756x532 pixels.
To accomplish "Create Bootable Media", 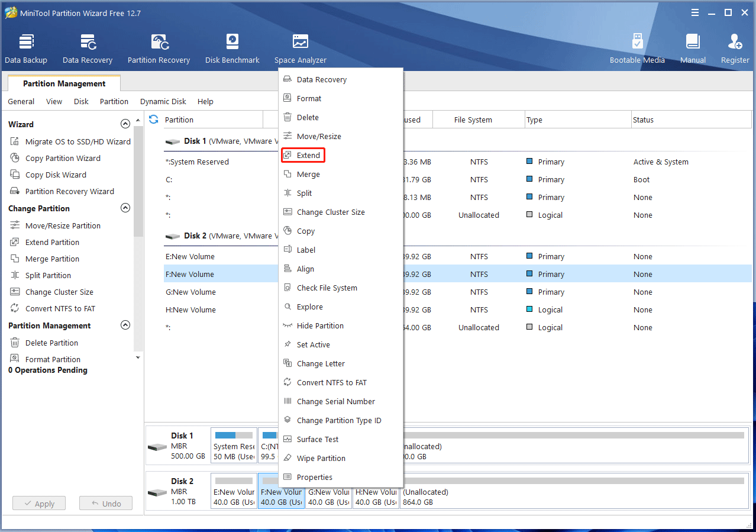I will tap(637, 49).
